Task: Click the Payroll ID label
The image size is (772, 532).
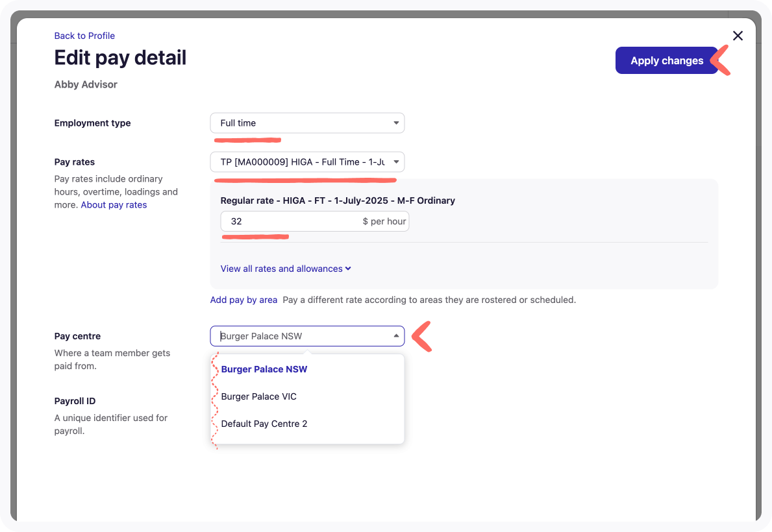Action: (x=75, y=401)
